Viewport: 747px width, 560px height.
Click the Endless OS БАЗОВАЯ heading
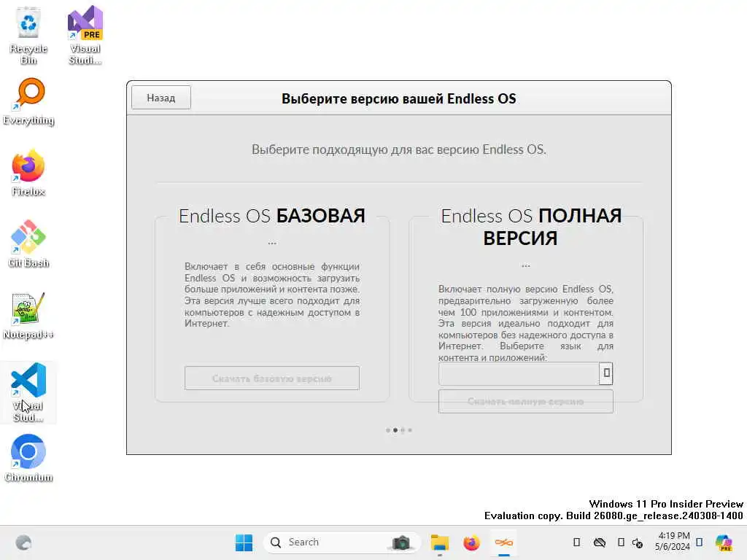pyautogui.click(x=272, y=216)
